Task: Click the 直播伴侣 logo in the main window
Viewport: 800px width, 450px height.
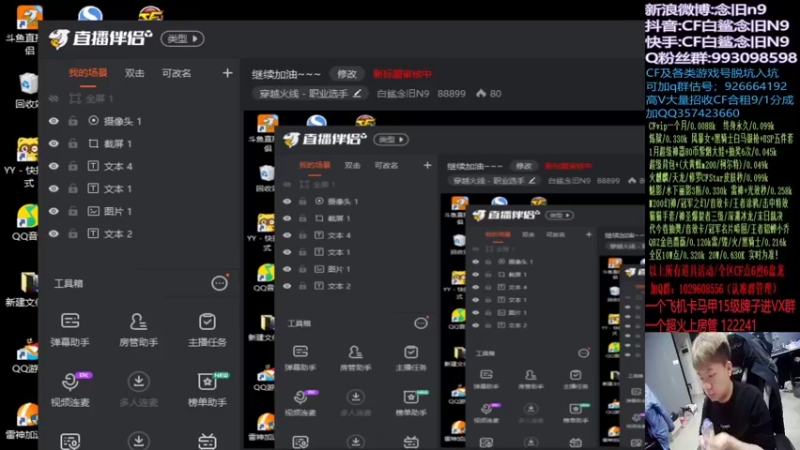Action: point(101,38)
